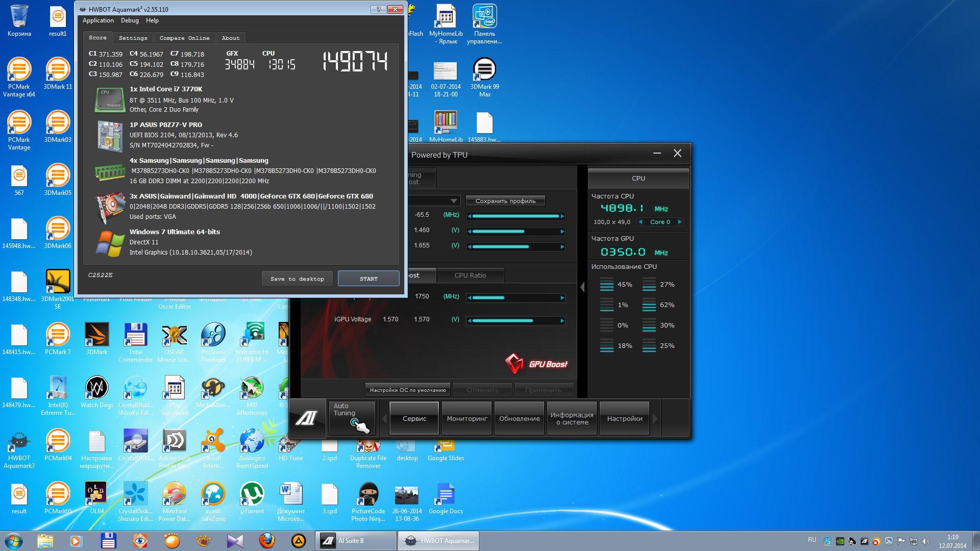Click the Сервис button in AI Suite

pos(414,418)
